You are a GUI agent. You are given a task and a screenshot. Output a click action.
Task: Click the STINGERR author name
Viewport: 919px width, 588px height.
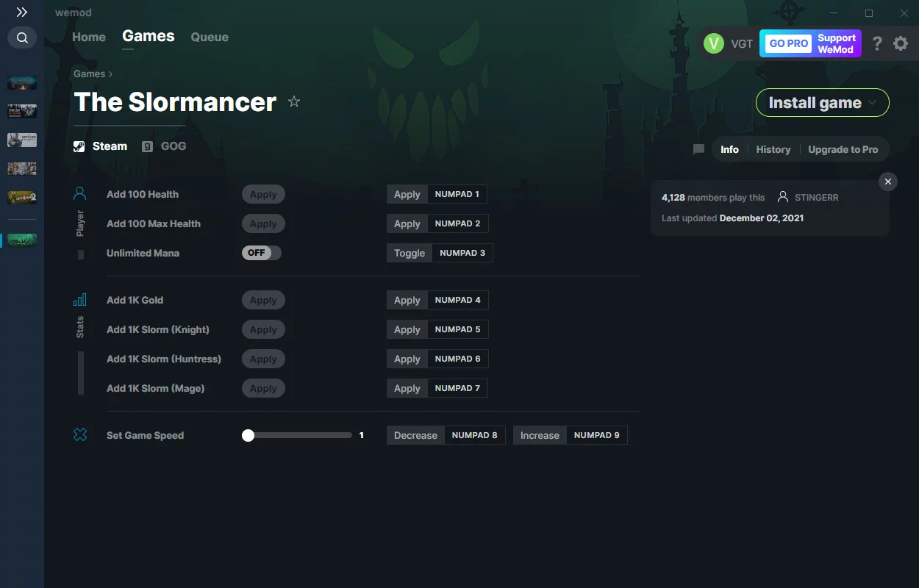click(817, 198)
